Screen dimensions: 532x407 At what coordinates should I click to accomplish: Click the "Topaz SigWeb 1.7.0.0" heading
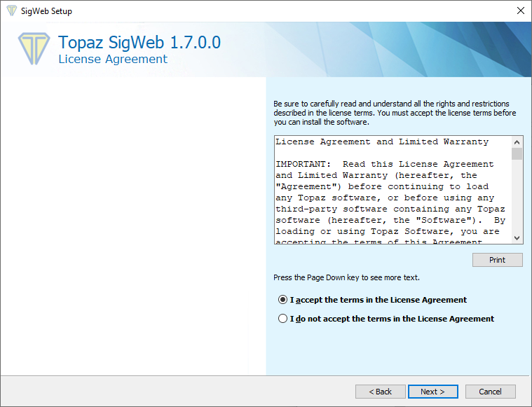pos(139,43)
